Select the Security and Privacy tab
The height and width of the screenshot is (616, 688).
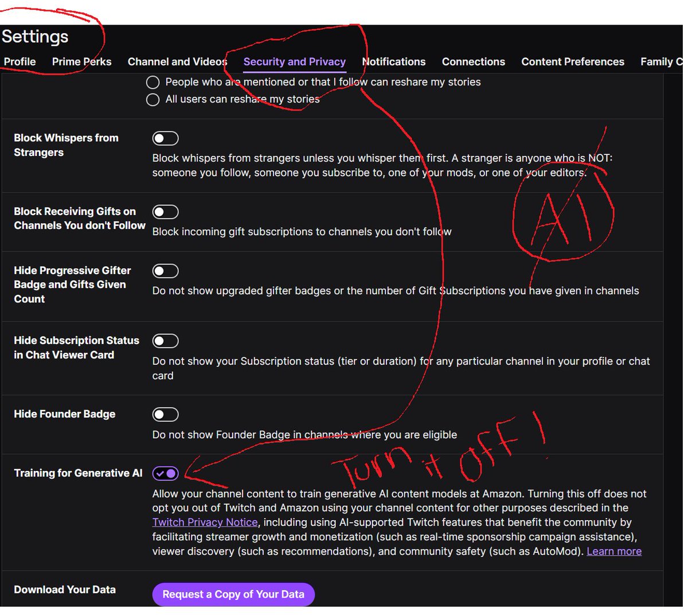pyautogui.click(x=295, y=61)
